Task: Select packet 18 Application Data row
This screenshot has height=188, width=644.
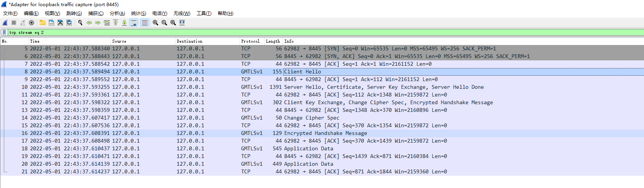Action: coord(322,148)
